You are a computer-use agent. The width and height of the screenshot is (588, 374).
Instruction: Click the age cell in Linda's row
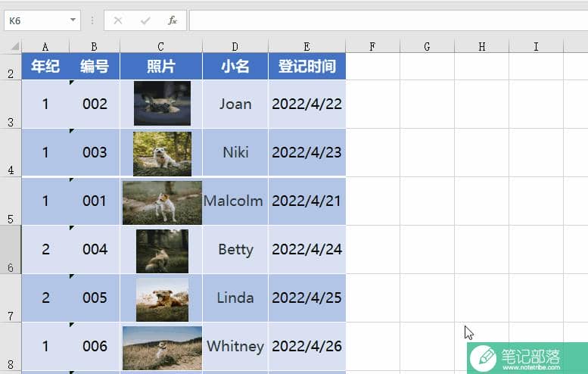45,298
